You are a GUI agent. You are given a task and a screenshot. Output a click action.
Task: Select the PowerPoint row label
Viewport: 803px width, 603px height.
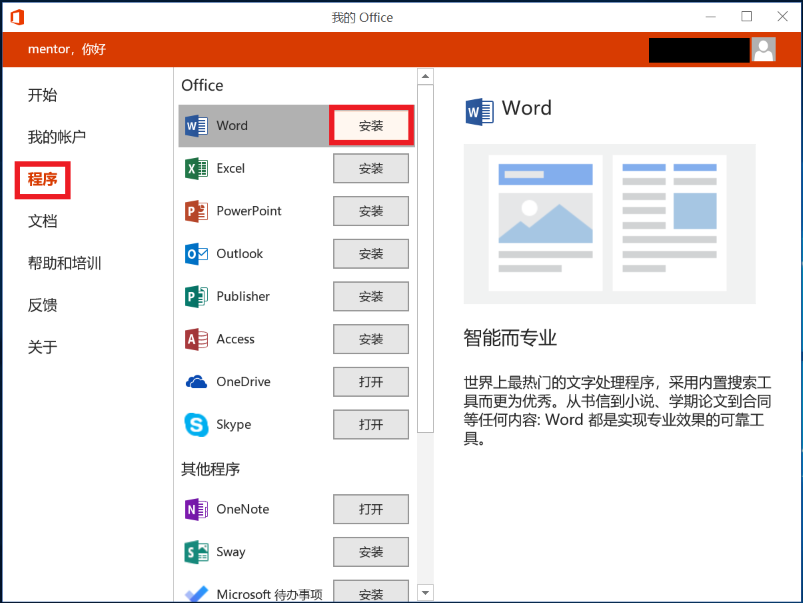[x=249, y=211]
